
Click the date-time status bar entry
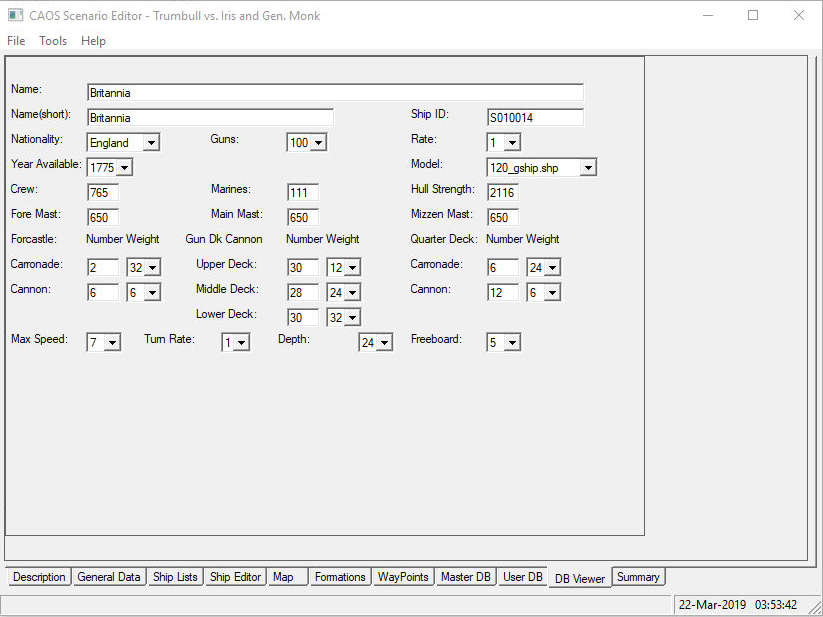click(x=738, y=605)
